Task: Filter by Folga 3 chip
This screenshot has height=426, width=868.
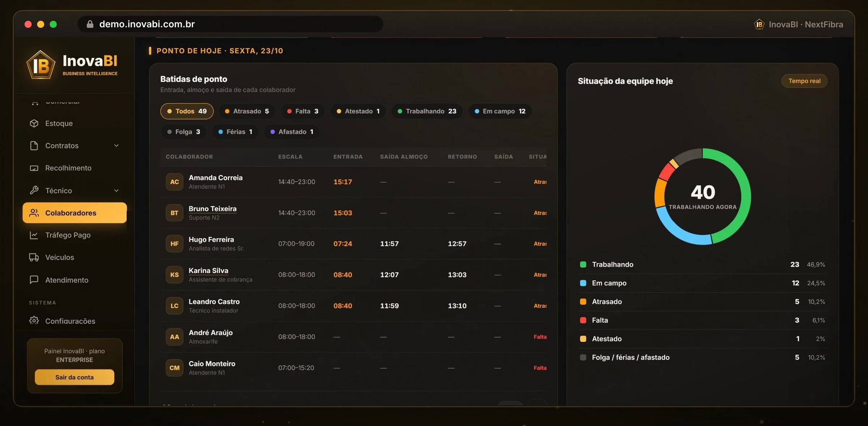Action: [x=183, y=132]
